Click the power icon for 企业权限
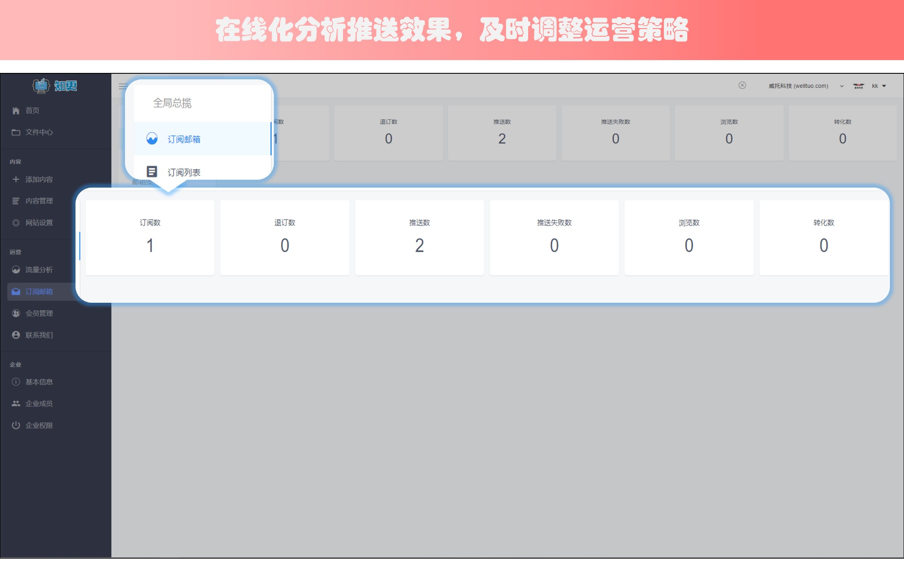The width and height of the screenshot is (904, 588). tap(16, 425)
